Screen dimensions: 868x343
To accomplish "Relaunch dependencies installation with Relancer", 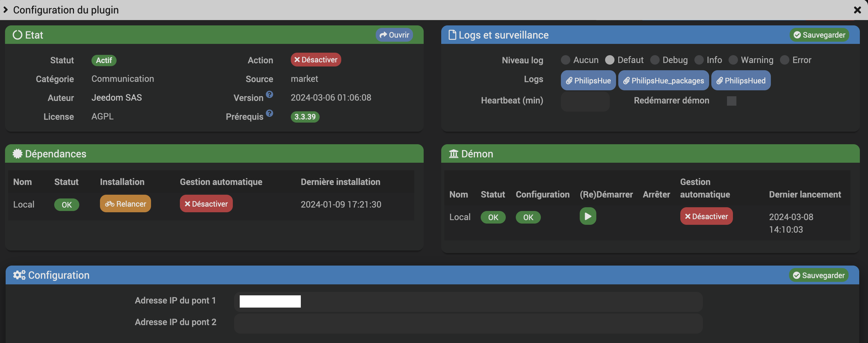I will 125,204.
